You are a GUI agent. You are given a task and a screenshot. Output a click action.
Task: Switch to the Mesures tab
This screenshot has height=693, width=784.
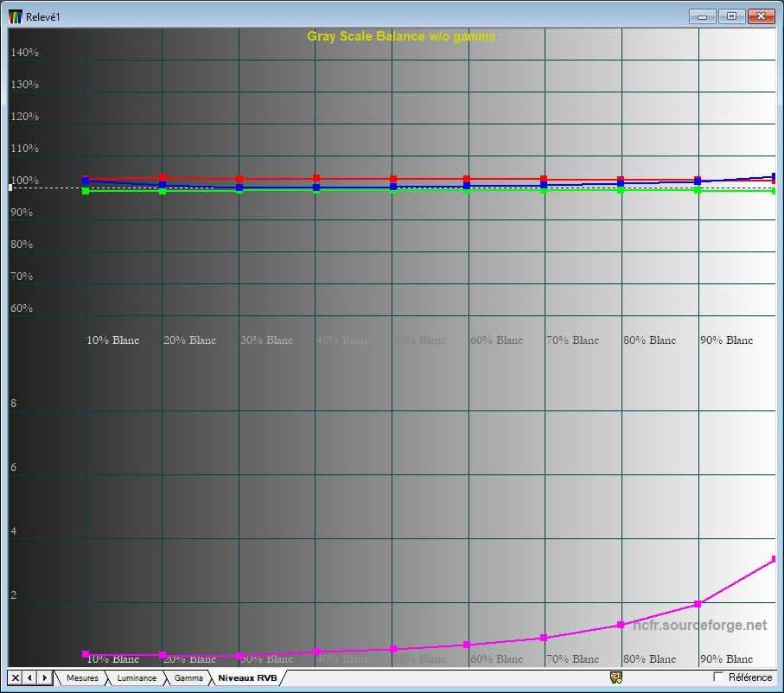coord(82,678)
